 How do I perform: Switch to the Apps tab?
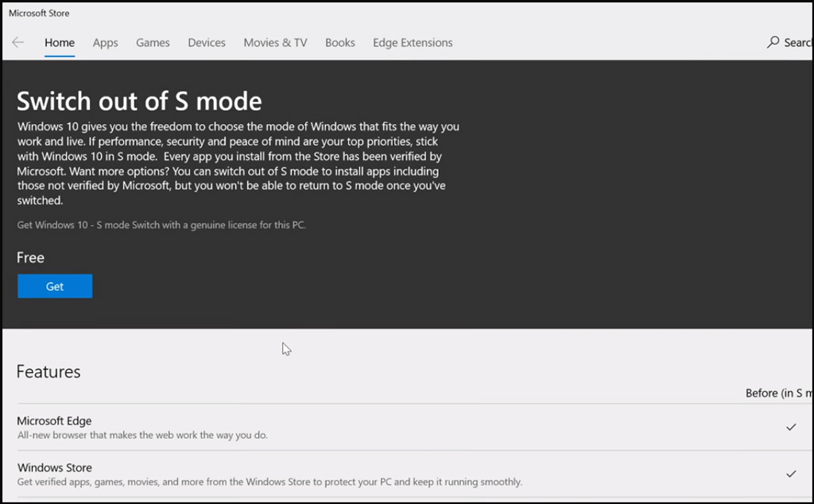click(x=106, y=43)
